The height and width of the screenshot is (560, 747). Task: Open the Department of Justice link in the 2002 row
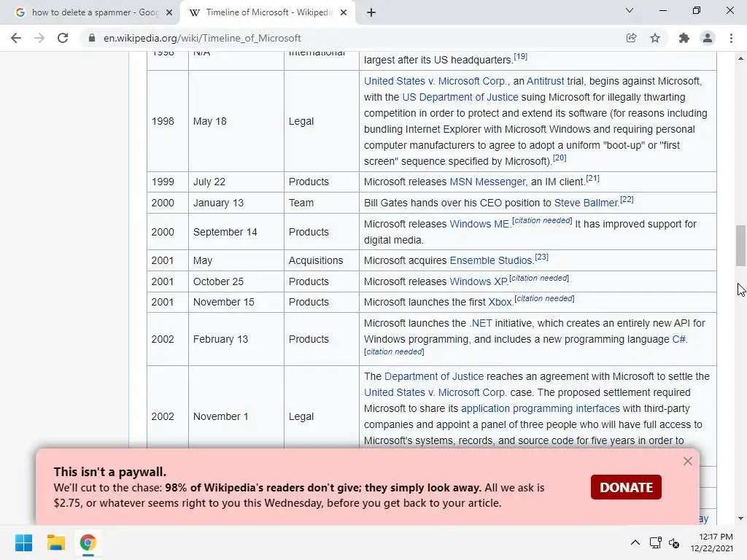point(434,376)
